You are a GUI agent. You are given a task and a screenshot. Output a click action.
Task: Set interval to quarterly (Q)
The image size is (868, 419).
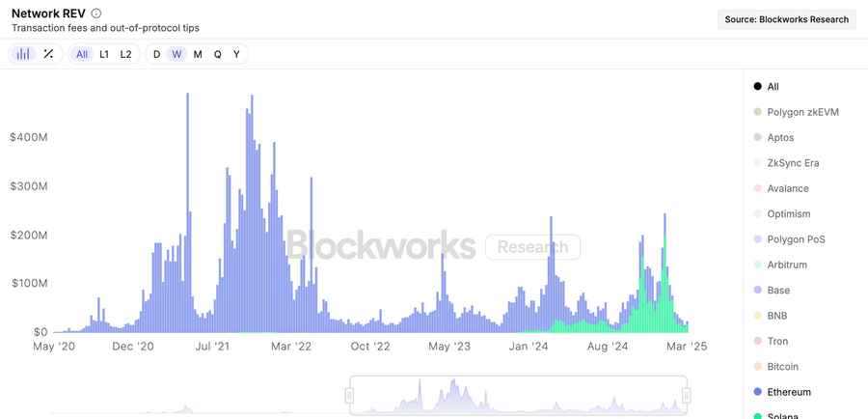218,54
